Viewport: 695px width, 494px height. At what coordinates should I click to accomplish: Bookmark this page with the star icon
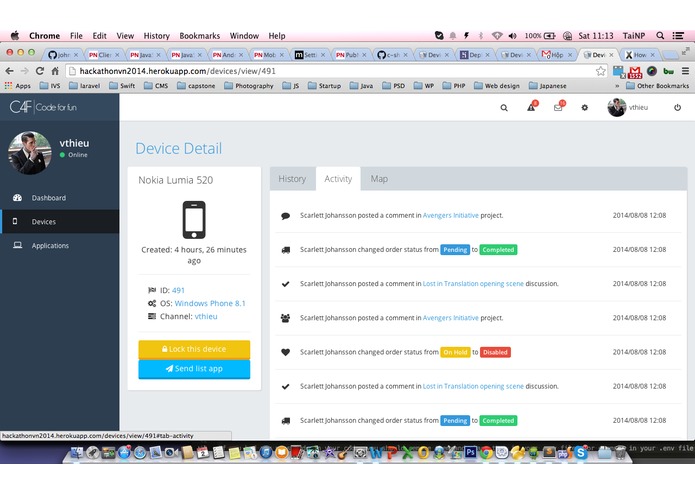point(601,71)
